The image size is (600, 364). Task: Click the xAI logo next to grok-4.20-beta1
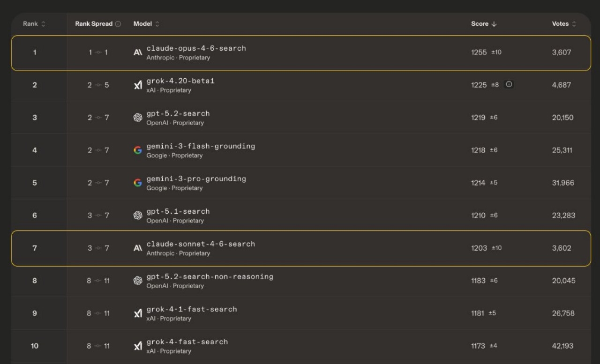(x=138, y=85)
